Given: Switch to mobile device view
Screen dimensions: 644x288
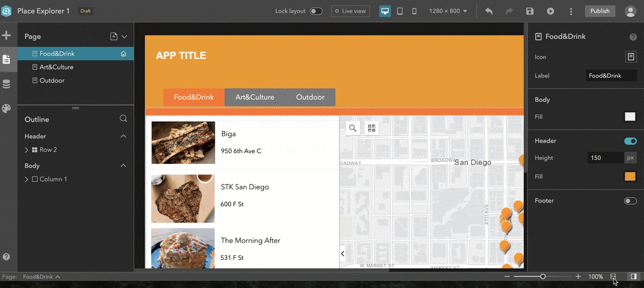Looking at the screenshot, I should click(414, 11).
